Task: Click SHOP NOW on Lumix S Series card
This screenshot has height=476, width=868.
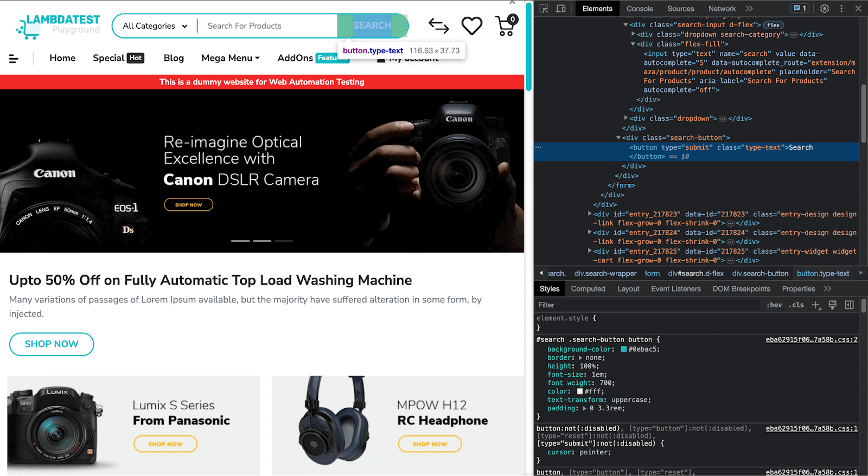Action: pyautogui.click(x=165, y=444)
